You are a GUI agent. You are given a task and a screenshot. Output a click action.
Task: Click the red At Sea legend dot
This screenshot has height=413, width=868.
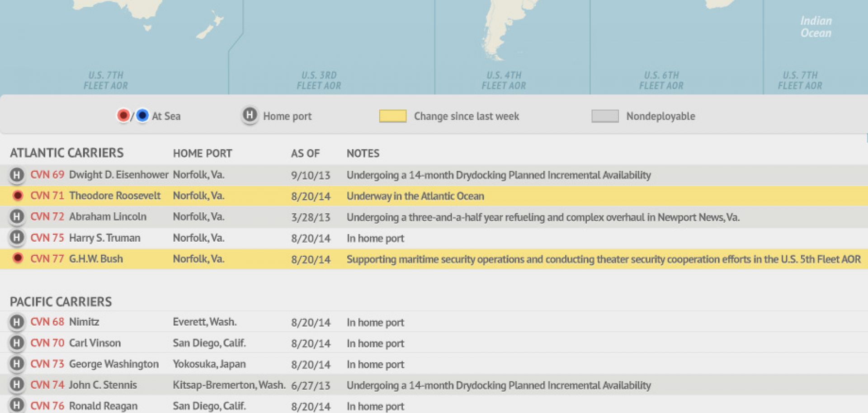[x=123, y=116]
